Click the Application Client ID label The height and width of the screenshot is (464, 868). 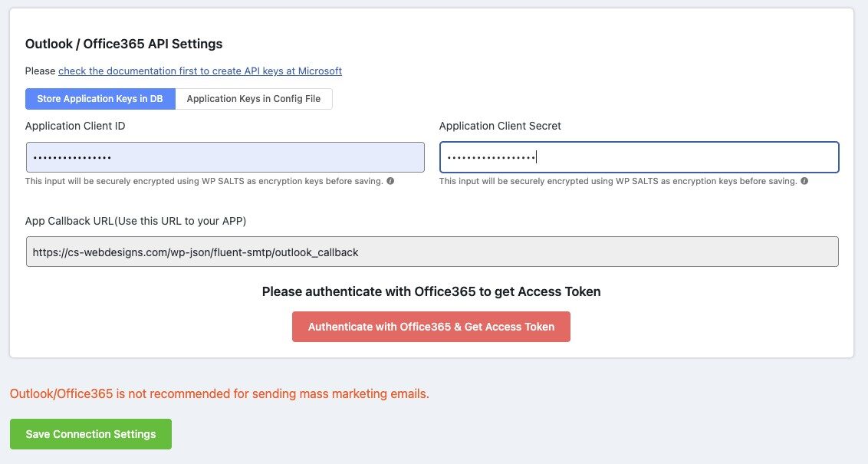click(x=75, y=126)
